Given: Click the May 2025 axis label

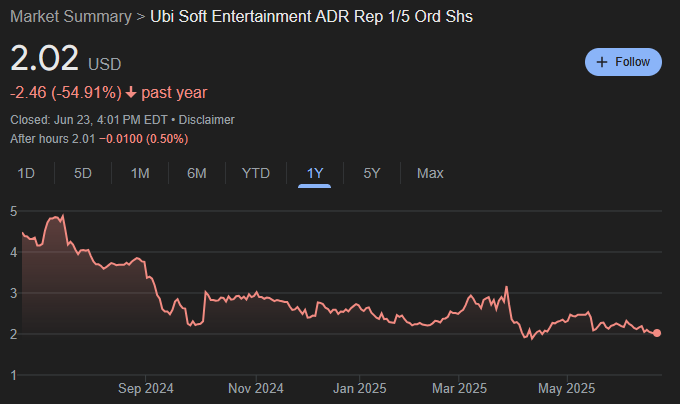Looking at the screenshot, I should tap(566, 388).
